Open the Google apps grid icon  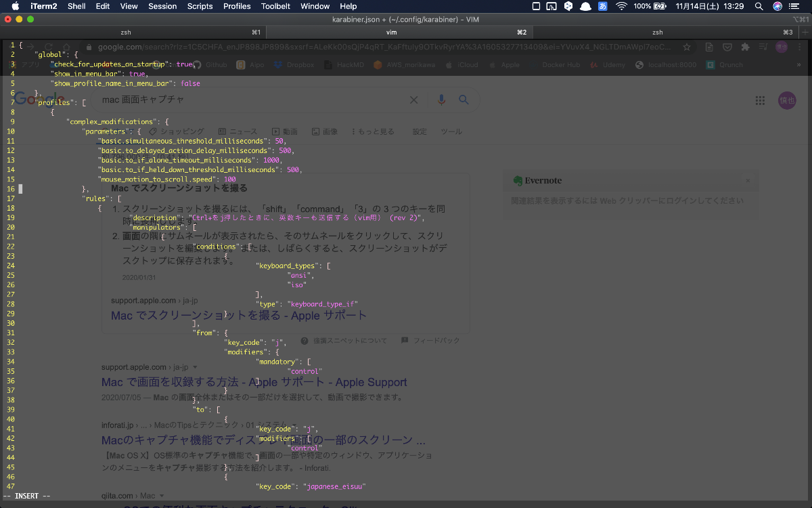[x=760, y=100]
